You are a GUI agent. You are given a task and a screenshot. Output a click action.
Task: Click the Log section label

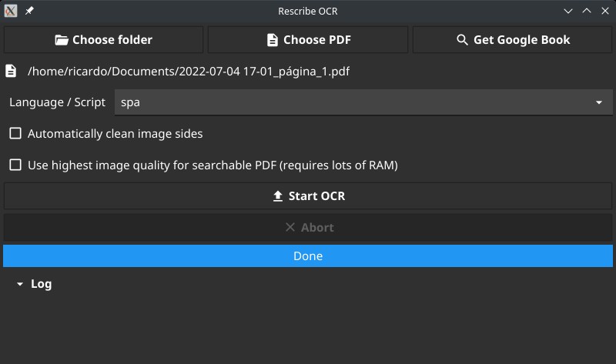pos(42,284)
